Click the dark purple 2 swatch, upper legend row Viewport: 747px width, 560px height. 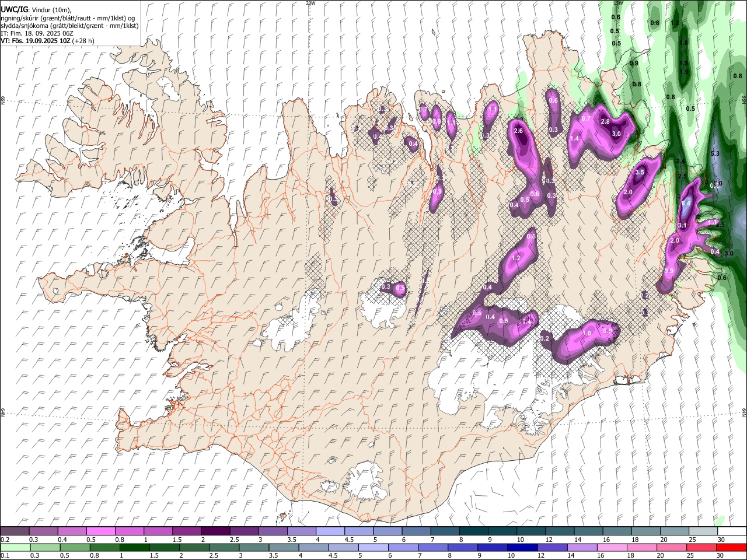point(215,531)
